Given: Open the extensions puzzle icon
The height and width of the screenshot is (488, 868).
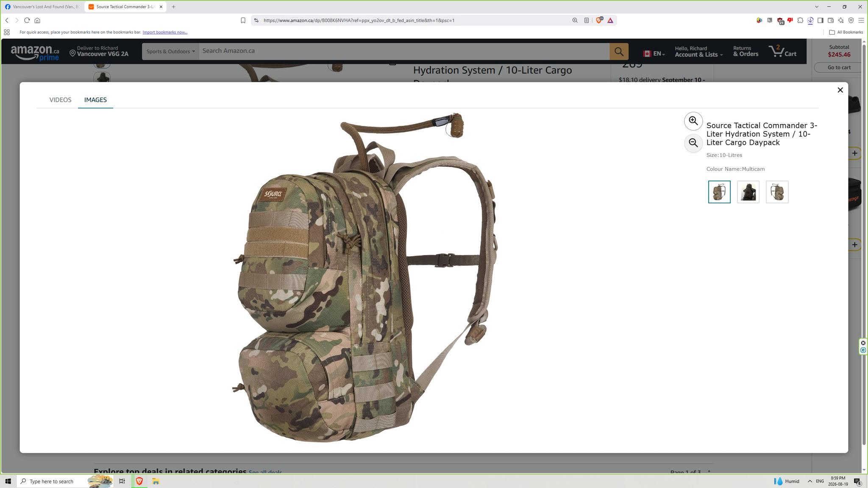Looking at the screenshot, I should 800,20.
